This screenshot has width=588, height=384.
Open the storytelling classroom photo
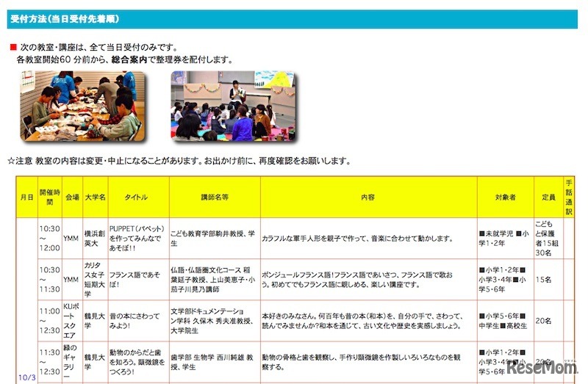(x=234, y=106)
